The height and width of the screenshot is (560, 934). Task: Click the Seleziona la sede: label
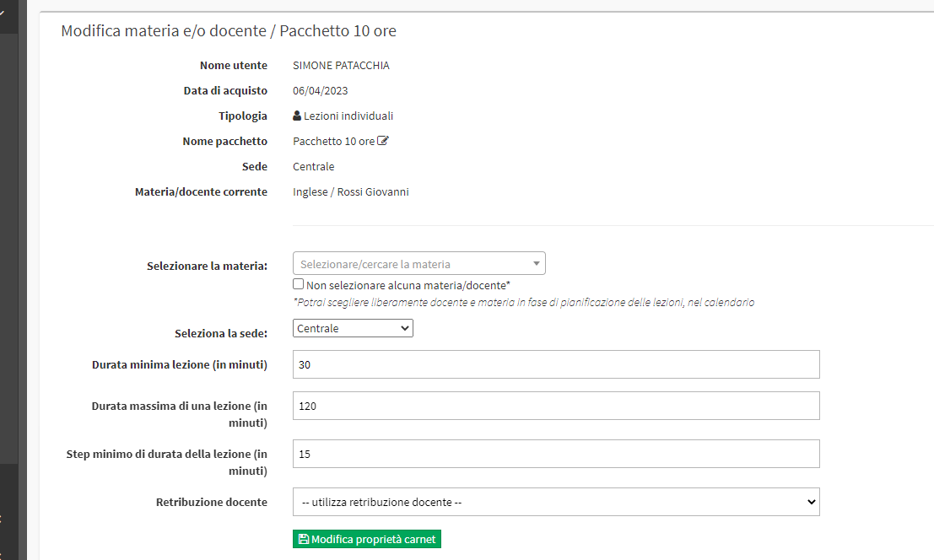click(x=220, y=334)
